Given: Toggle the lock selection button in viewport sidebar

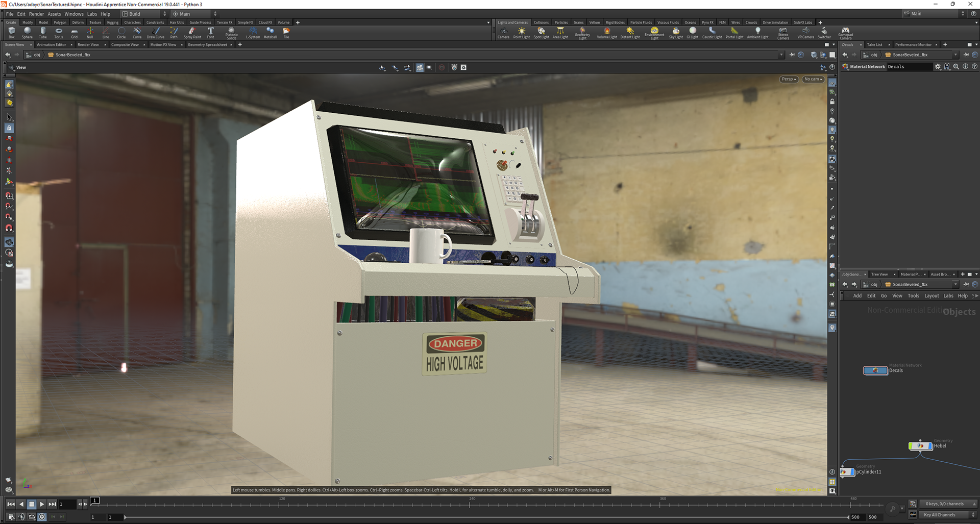Looking at the screenshot, I should coord(9,128).
